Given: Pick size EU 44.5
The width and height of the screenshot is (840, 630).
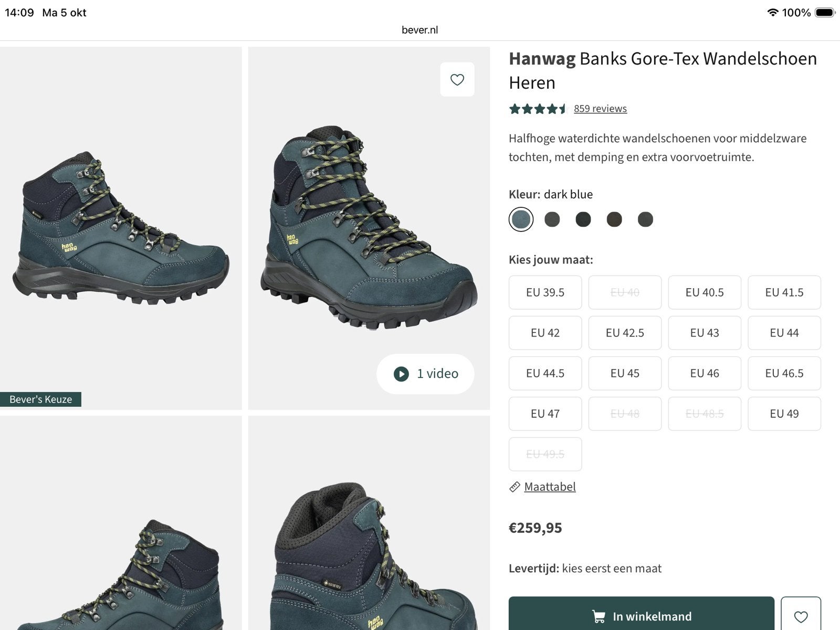Looking at the screenshot, I should 545,373.
